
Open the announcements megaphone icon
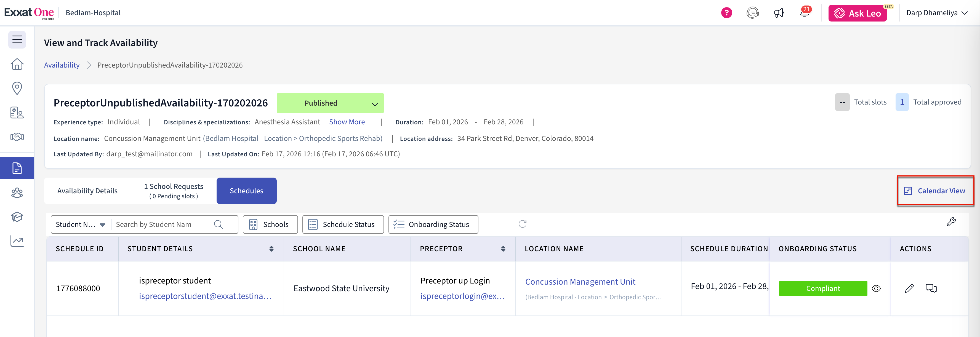779,13
